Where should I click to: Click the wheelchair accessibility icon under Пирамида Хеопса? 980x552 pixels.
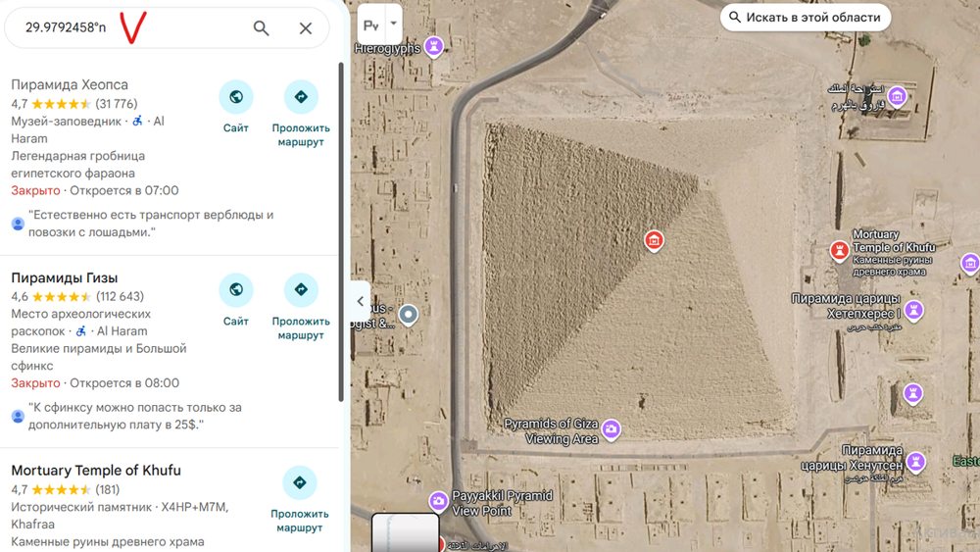click(137, 121)
